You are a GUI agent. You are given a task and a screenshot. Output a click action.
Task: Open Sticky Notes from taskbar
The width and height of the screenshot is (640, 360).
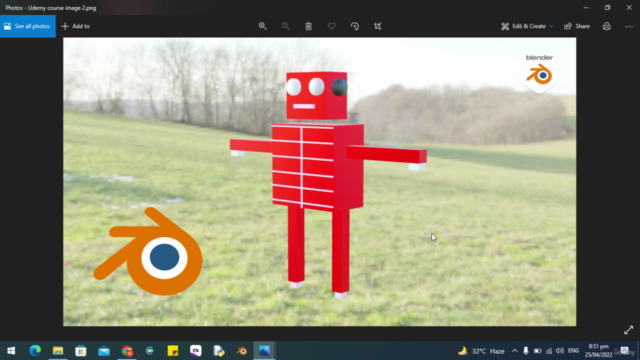(173, 351)
